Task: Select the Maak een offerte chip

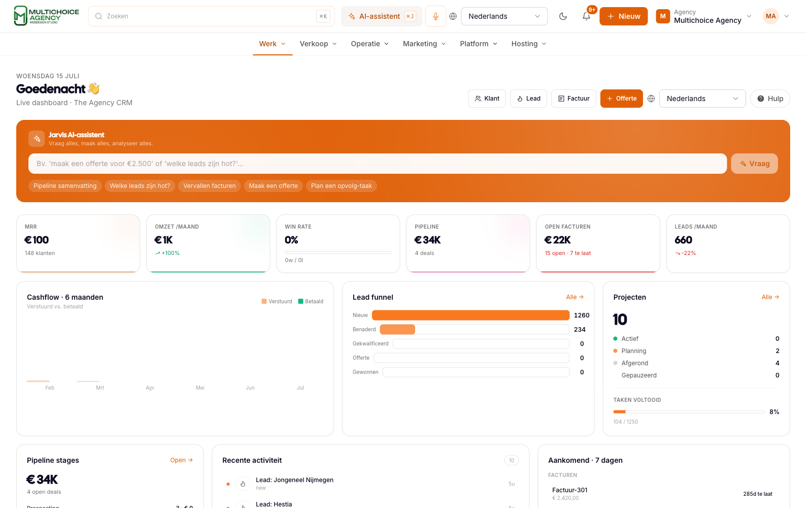Action: coord(274,186)
